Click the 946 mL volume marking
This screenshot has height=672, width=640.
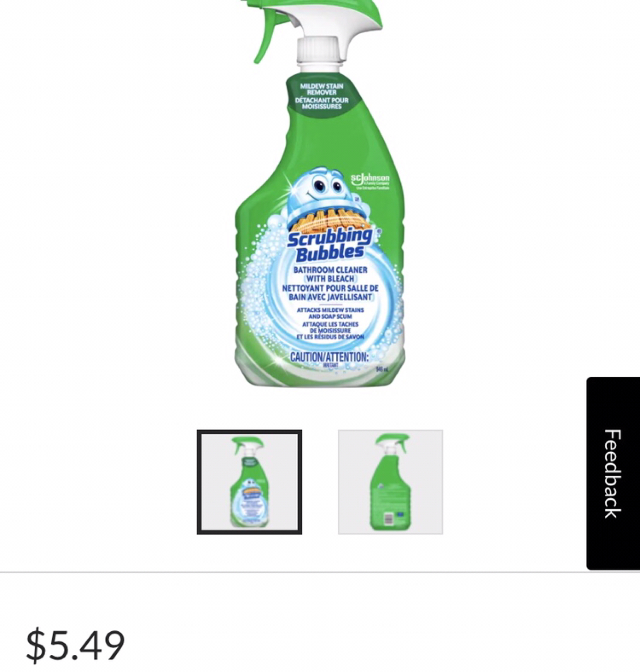(x=383, y=370)
